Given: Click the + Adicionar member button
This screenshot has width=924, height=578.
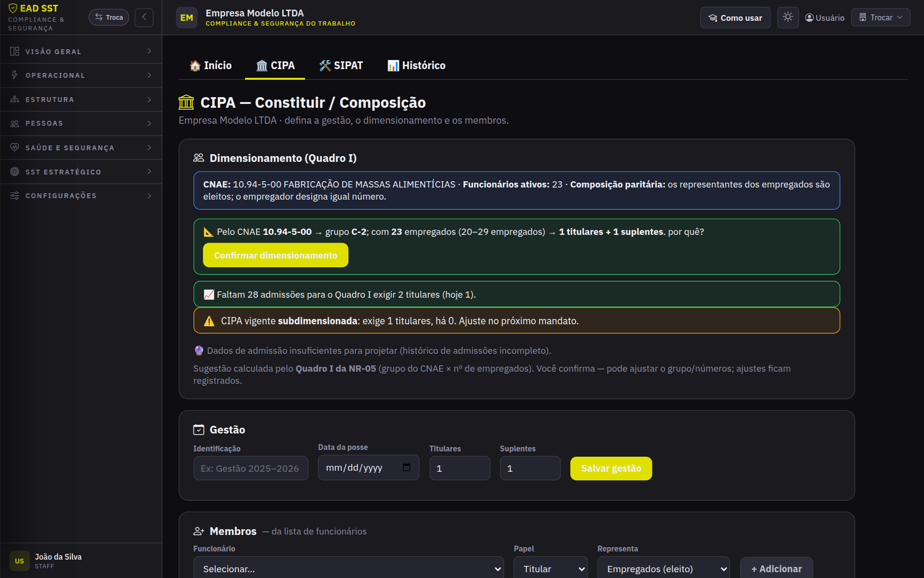Looking at the screenshot, I should coord(776,567).
